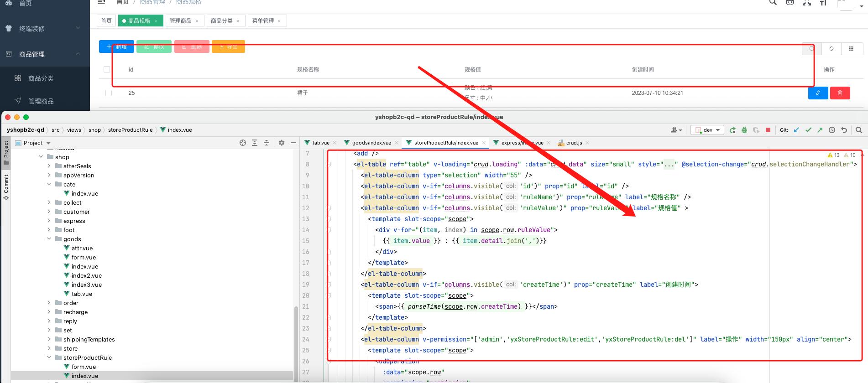Click the Git rollback undo arrow
The image size is (868, 383).
(844, 130)
